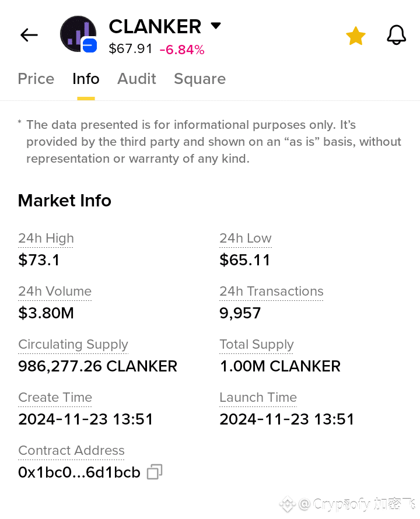Tap the Total Supply label
Screen dimensions: 420x519
tap(257, 344)
